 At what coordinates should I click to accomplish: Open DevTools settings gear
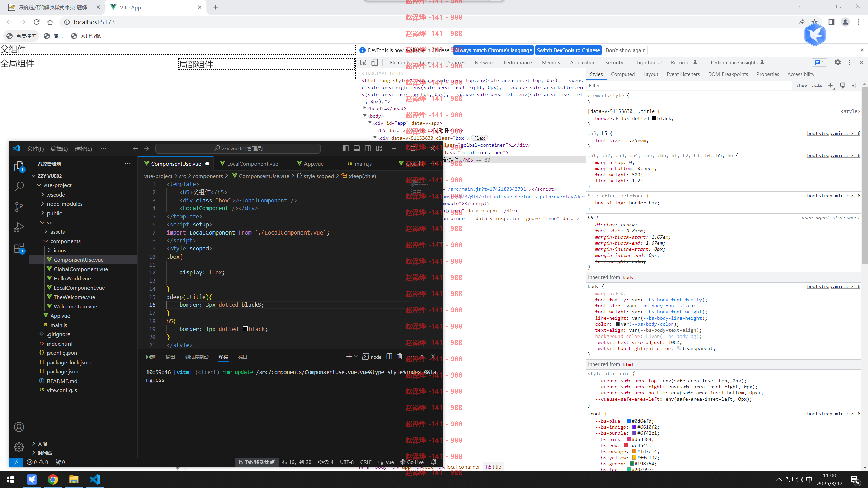[x=837, y=62]
